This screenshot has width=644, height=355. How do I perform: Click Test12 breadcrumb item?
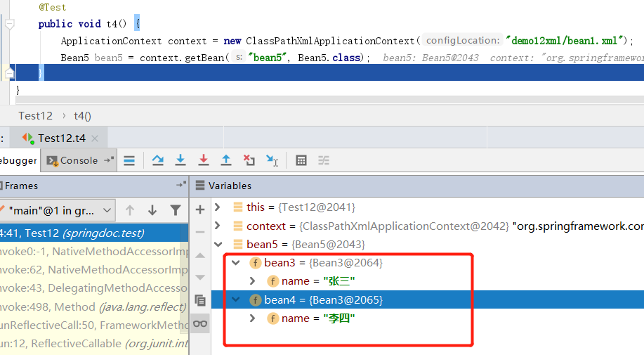click(x=36, y=116)
